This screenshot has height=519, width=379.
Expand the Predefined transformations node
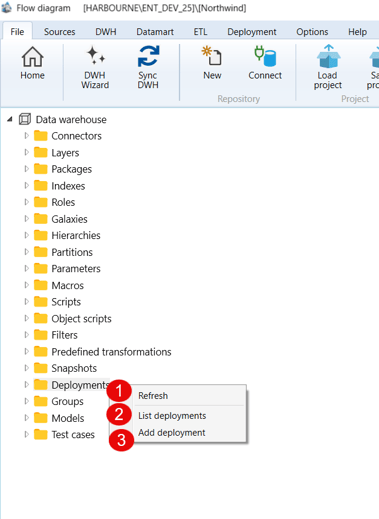(26, 351)
